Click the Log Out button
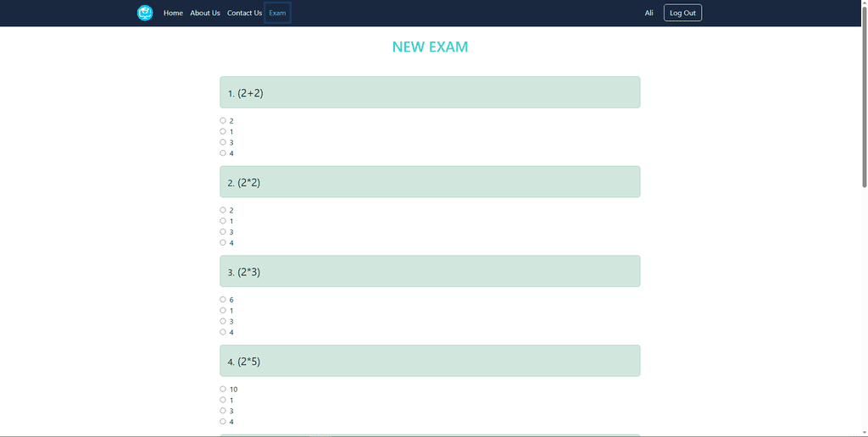Screen dimensions: 868x437 click(682, 13)
